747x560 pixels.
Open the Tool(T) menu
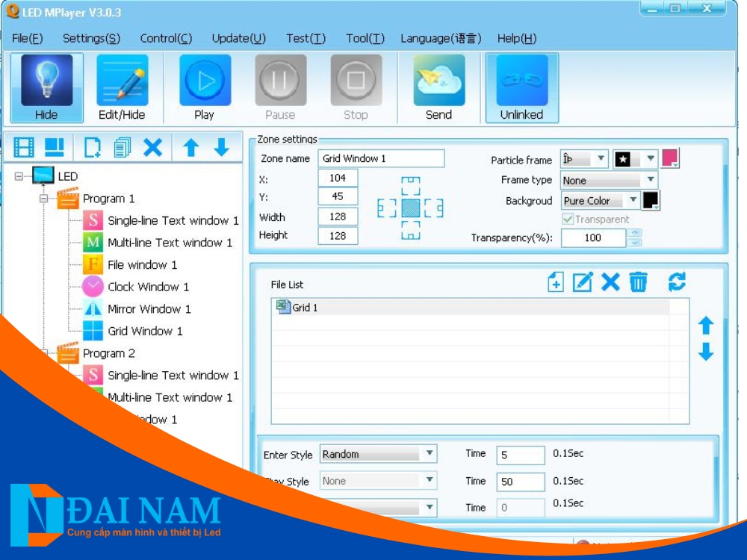365,38
